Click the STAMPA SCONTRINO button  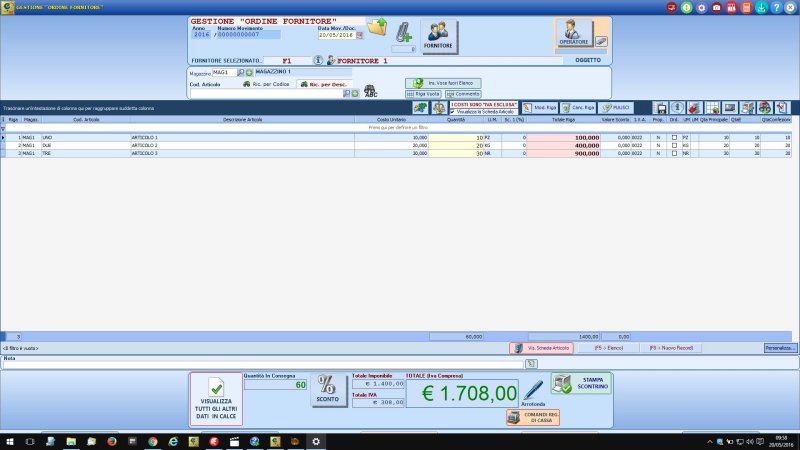pyautogui.click(x=581, y=383)
